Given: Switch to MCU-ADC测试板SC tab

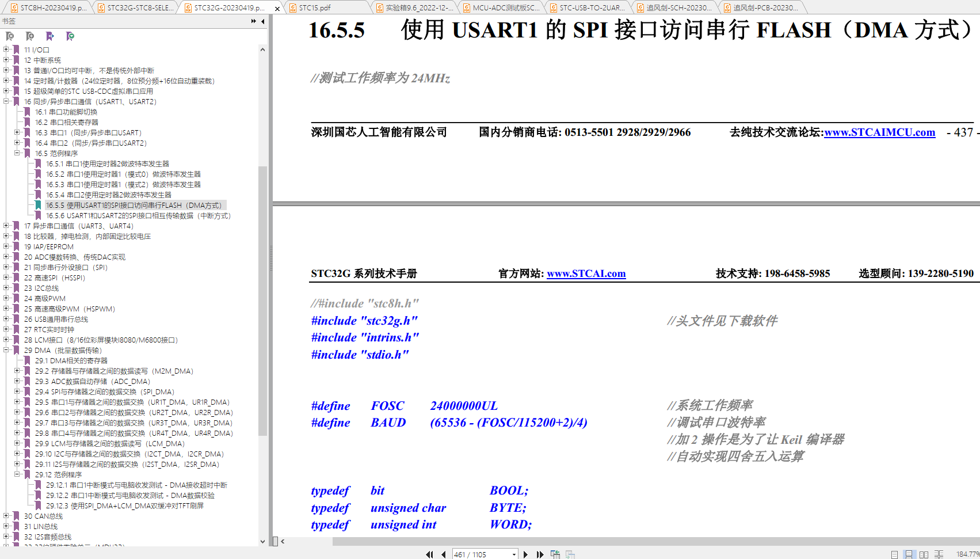Looking at the screenshot, I should 501,7.
